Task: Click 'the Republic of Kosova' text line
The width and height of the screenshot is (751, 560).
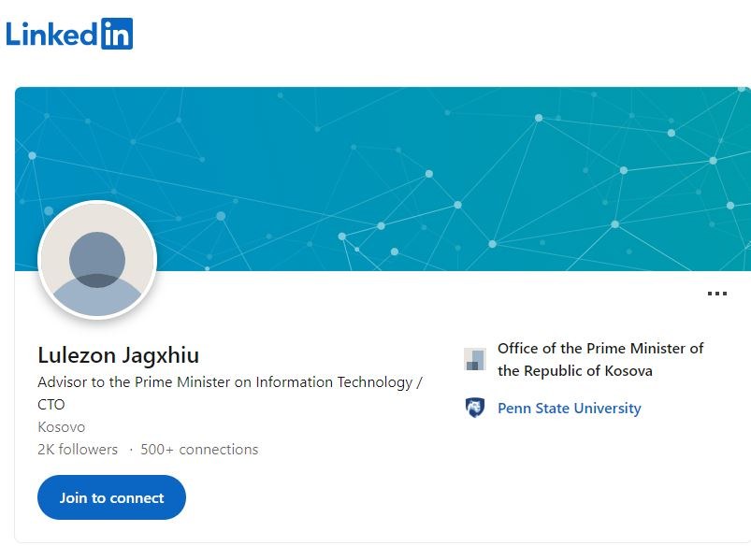Action: coord(575,371)
